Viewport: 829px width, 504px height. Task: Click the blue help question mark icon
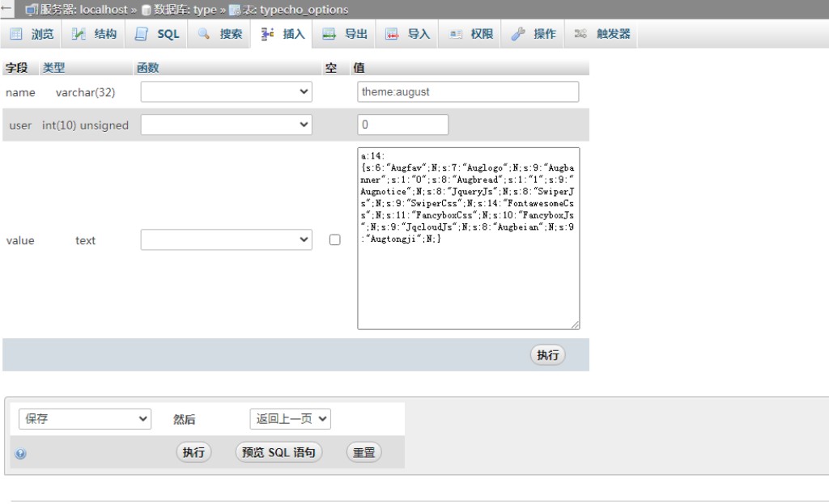20,453
